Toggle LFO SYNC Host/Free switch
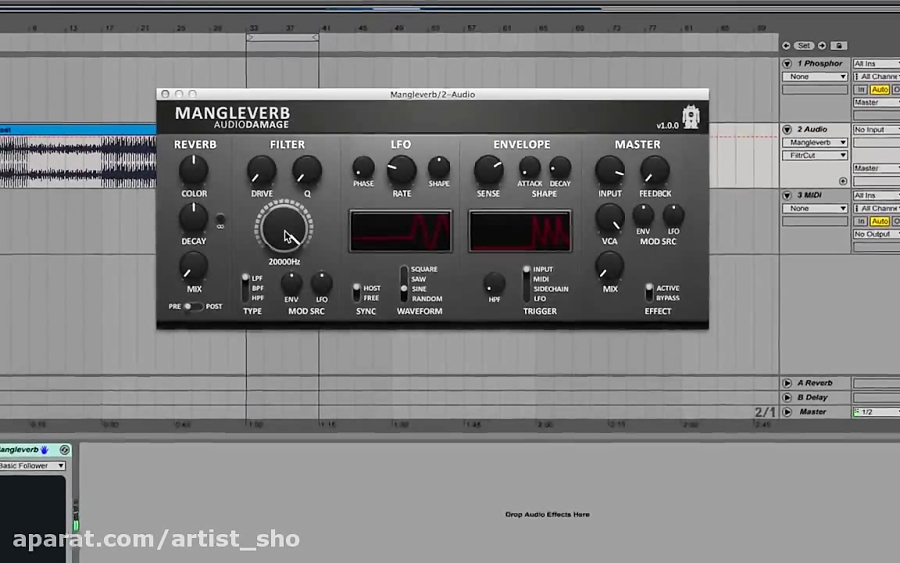The height and width of the screenshot is (563, 900). tap(356, 293)
